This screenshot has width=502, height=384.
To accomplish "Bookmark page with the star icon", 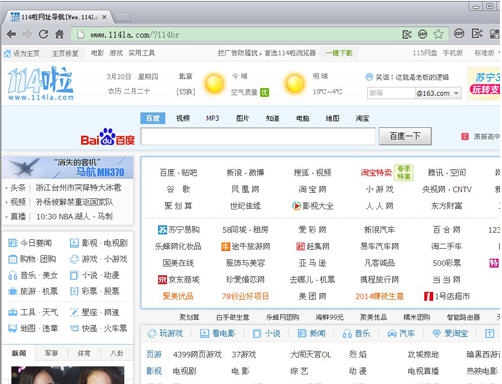I will (438, 34).
